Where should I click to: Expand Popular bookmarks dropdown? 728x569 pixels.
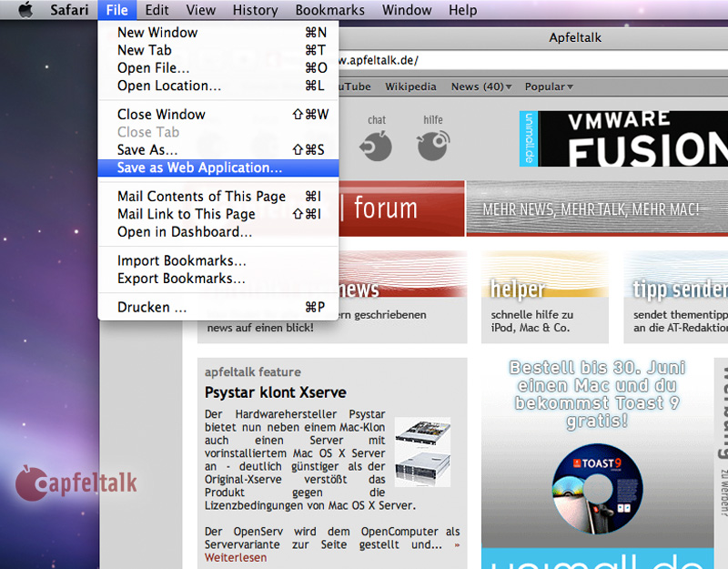point(550,86)
